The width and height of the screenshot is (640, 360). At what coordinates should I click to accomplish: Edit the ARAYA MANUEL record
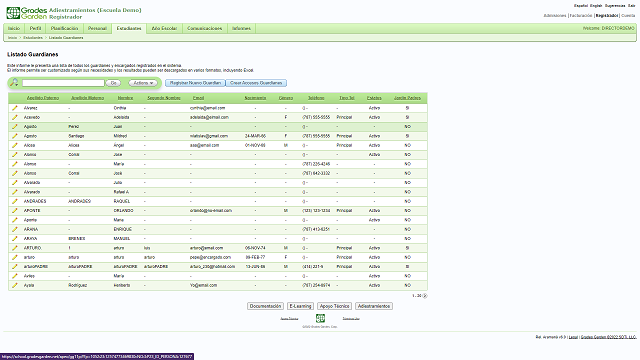point(15,239)
